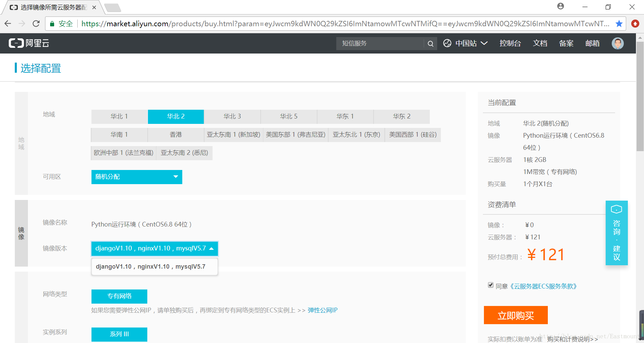Click the browser forward arrow

[x=22, y=24]
